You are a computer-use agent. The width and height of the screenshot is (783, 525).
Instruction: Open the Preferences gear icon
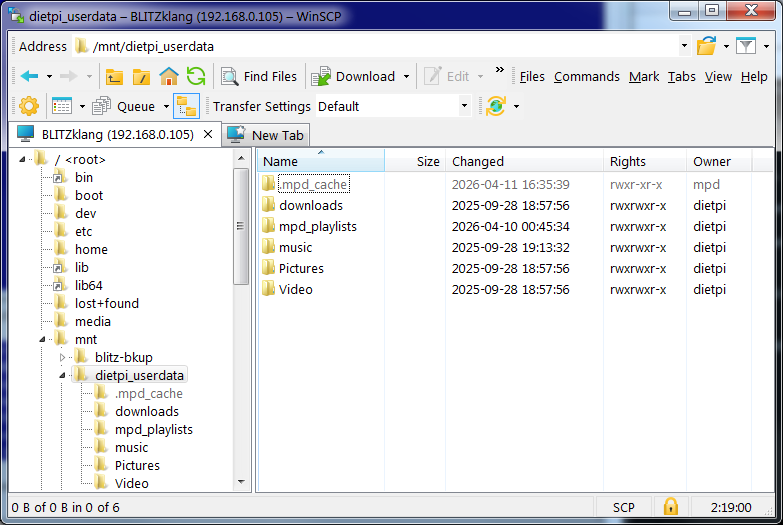click(28, 106)
